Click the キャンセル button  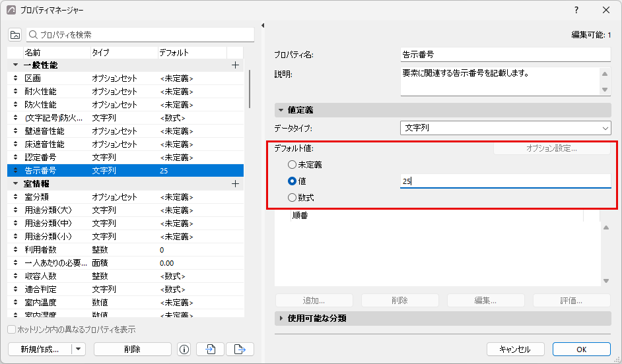point(514,349)
